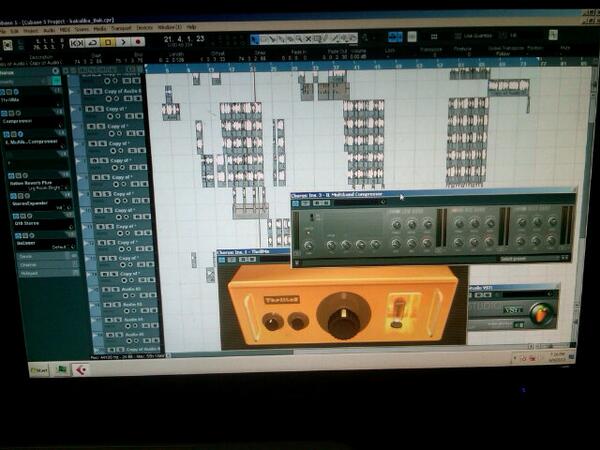Open the Project menu
The width and height of the screenshot is (600, 450).
click(31, 30)
